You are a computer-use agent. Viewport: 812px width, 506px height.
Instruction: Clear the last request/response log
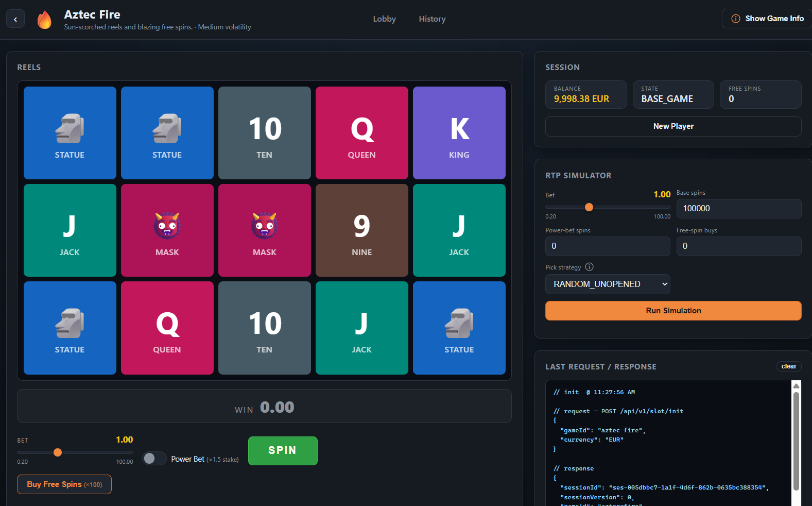[x=789, y=366]
